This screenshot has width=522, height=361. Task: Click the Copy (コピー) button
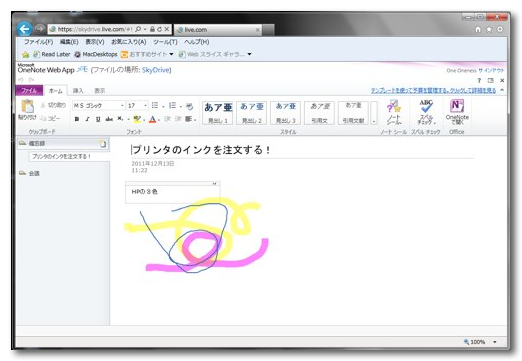pos(50,118)
